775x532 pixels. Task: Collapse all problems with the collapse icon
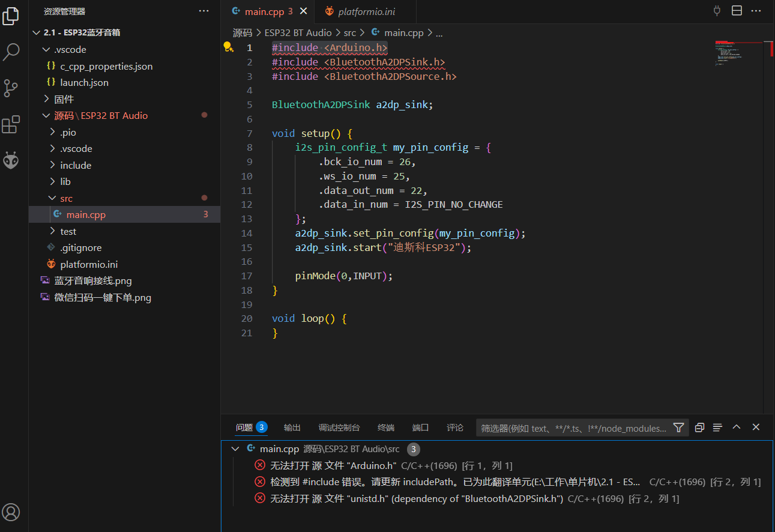pos(699,428)
